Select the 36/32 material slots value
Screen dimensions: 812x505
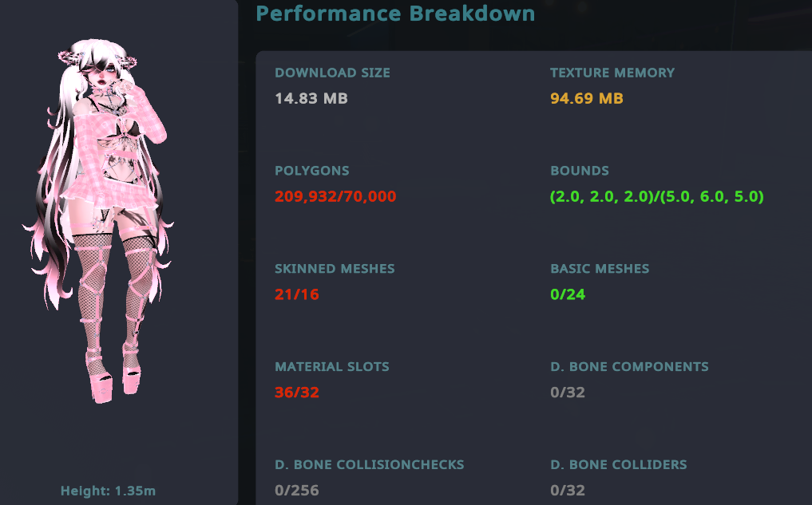pyautogui.click(x=297, y=393)
